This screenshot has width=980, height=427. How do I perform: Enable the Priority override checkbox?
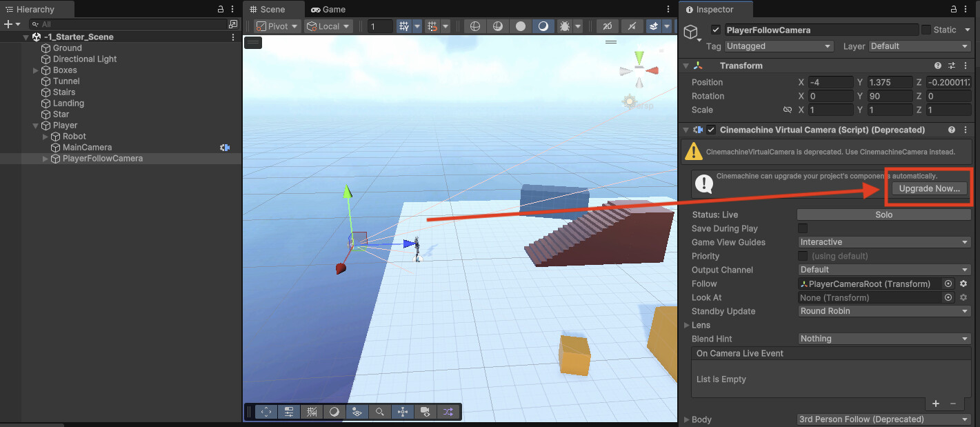pyautogui.click(x=803, y=256)
